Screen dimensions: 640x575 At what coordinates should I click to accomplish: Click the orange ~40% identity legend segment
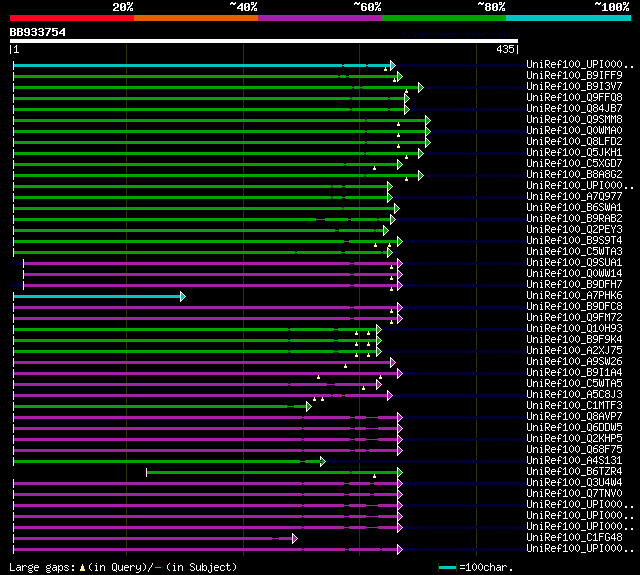click(196, 18)
